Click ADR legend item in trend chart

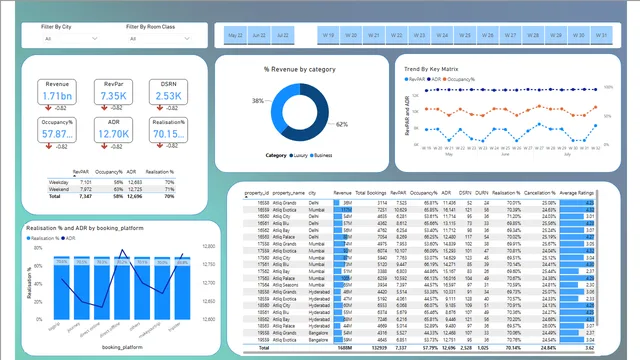tap(434, 79)
